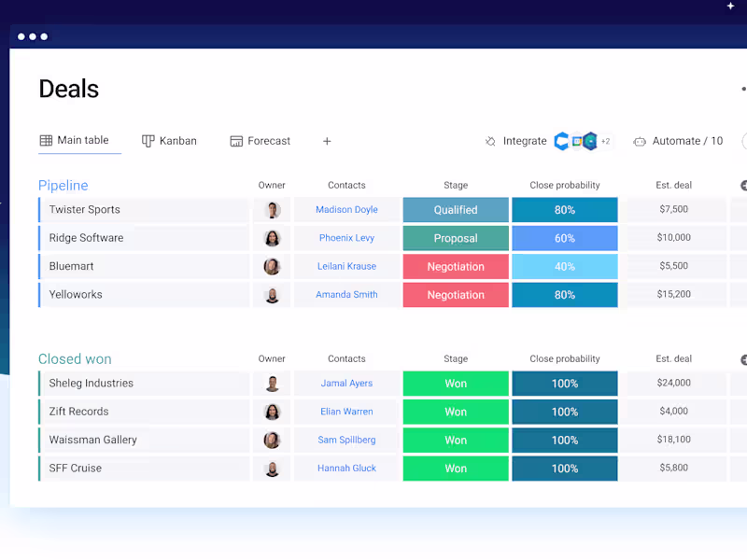Viewport: 747px width, 560px height.
Task: Change Zift Records Won stage
Action: click(456, 412)
